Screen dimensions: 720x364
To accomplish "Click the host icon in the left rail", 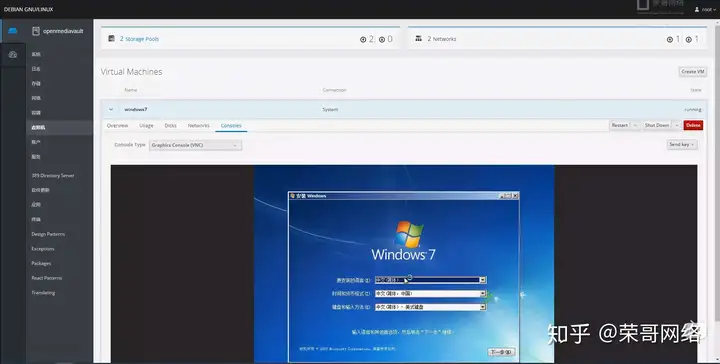I will (x=12, y=31).
